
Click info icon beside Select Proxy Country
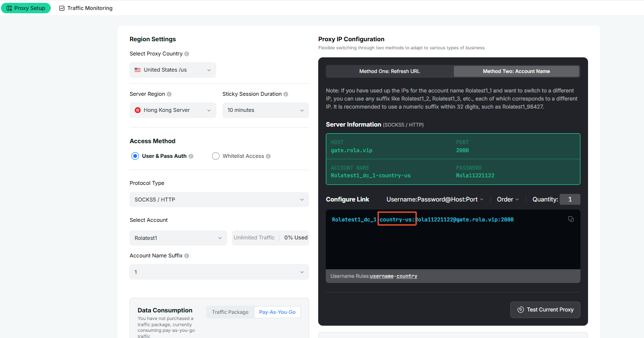coord(186,54)
